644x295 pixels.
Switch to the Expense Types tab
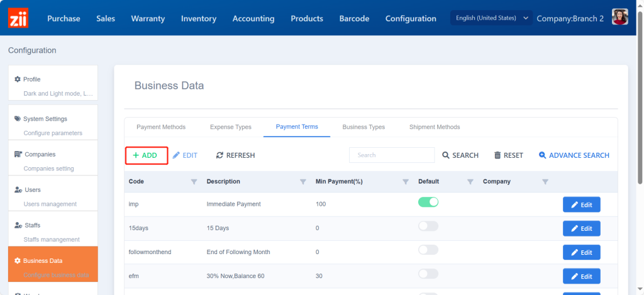[x=230, y=127]
